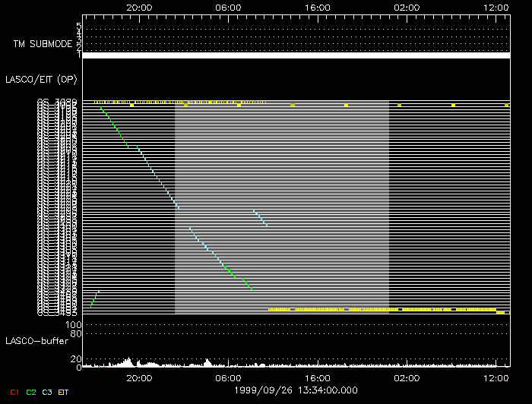
Task: Click the red C1 legend entry
Action: tap(13, 392)
